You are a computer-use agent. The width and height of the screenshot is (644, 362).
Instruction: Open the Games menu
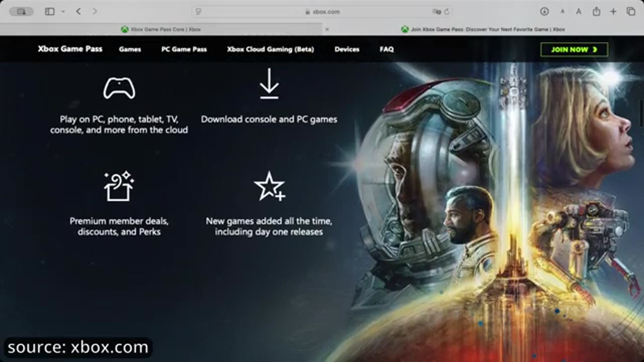130,49
